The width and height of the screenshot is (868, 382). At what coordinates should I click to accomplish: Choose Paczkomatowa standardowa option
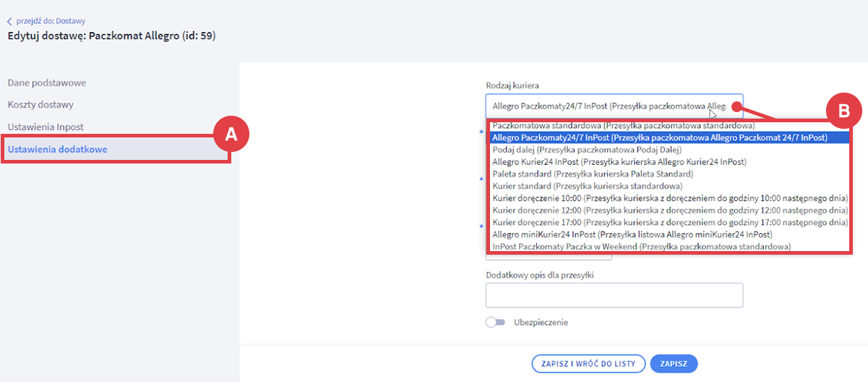click(x=669, y=126)
